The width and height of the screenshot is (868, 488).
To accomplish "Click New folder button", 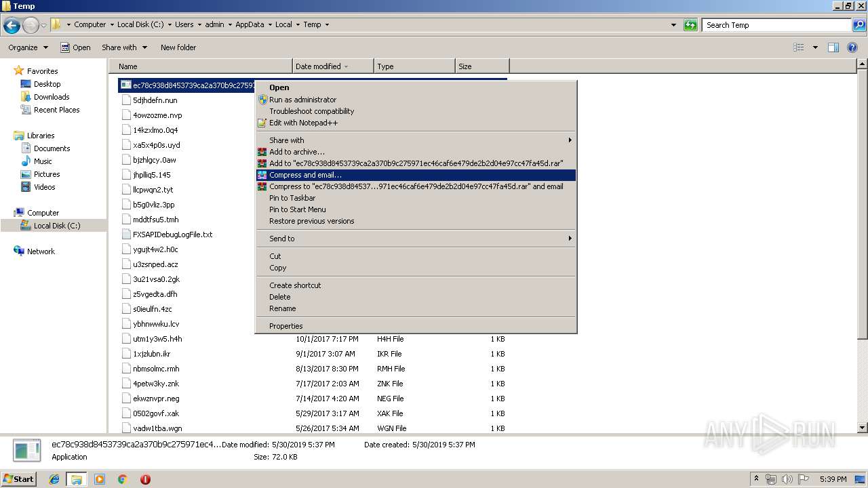I will pos(178,47).
